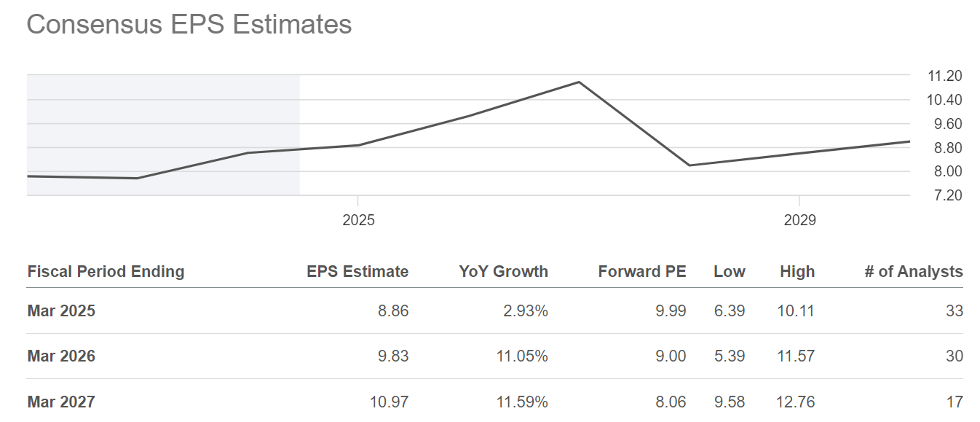Viewport: 980px width, 422px height.
Task: Click the High column header
Action: point(797,272)
